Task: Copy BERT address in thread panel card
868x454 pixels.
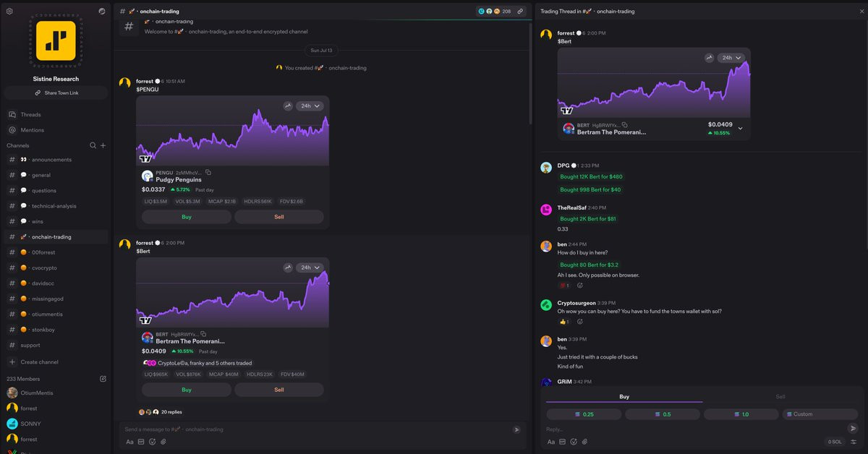Action: [625, 125]
